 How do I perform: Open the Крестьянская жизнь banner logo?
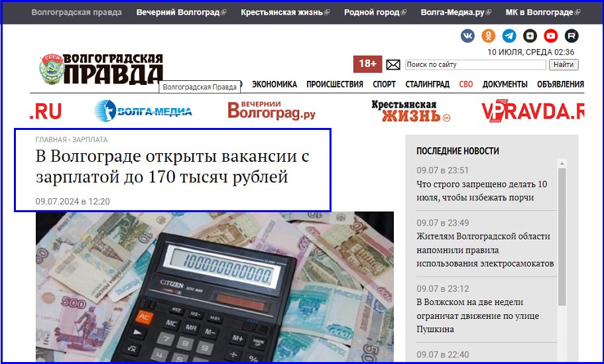pos(410,111)
